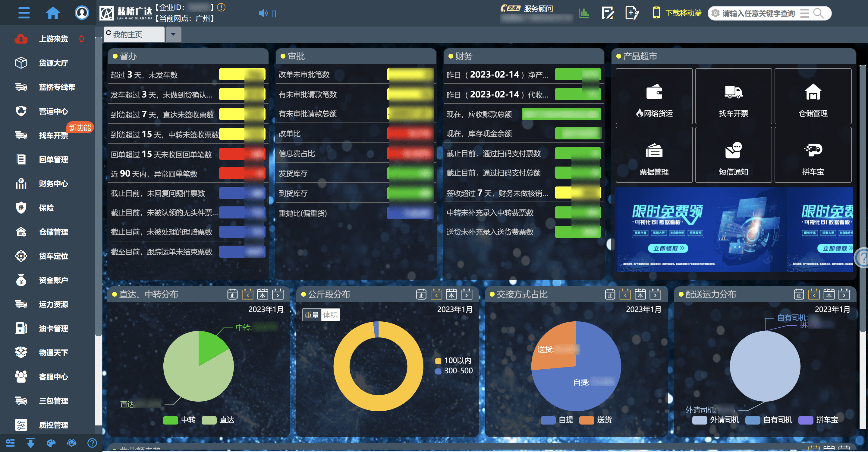Open 拼车宝 product tile

click(813, 155)
